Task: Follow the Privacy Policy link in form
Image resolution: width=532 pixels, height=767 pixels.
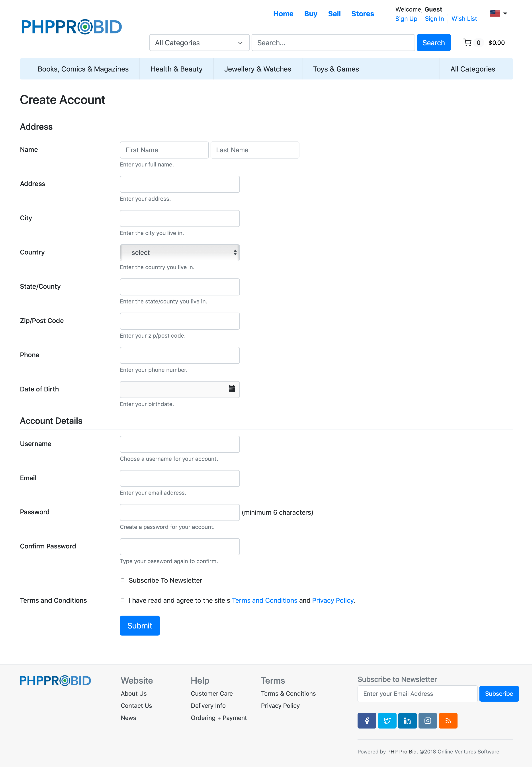Action: tap(333, 600)
